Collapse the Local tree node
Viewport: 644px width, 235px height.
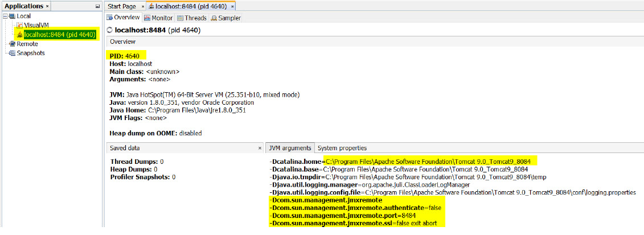click(5, 16)
